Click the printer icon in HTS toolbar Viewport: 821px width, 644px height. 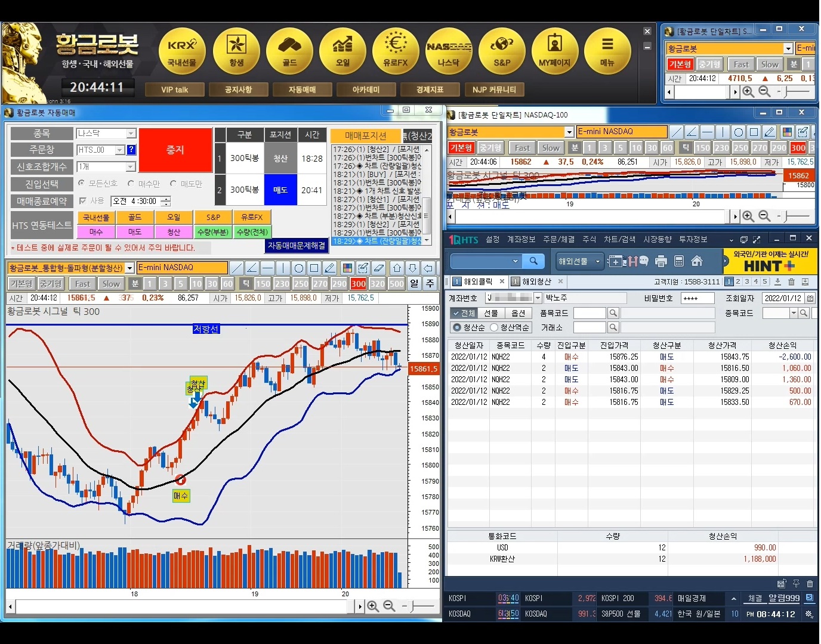(660, 261)
